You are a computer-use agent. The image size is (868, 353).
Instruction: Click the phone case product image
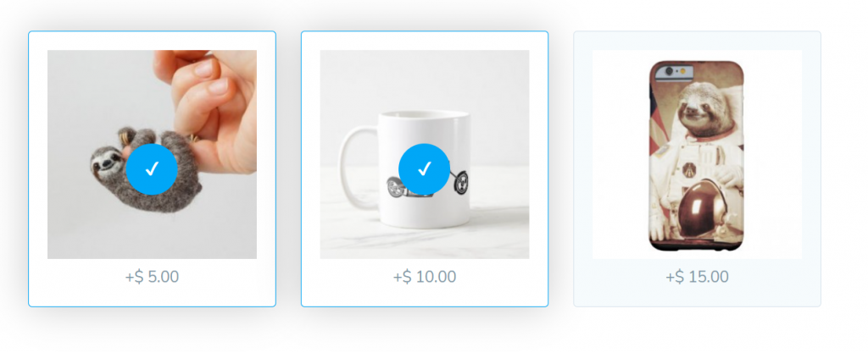pos(697,155)
